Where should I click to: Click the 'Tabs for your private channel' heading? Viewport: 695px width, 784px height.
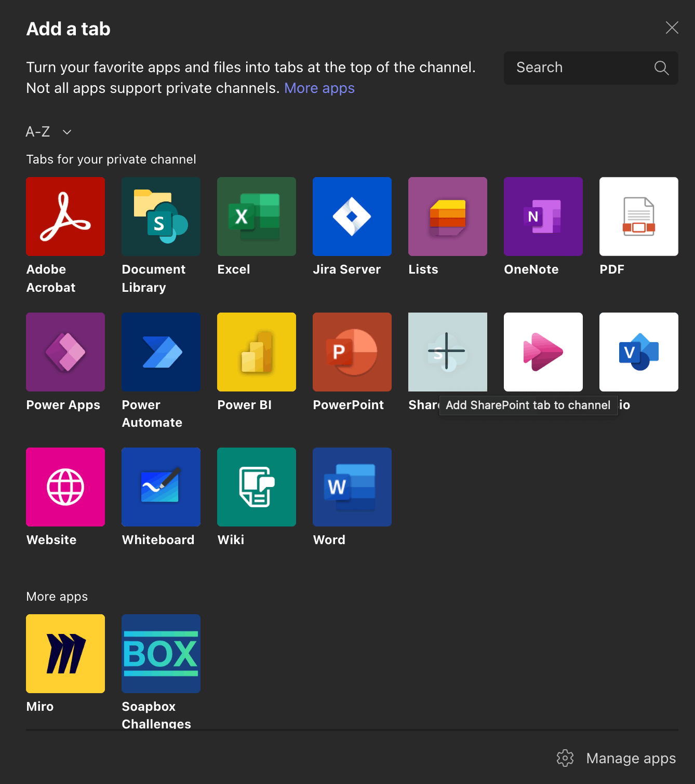click(x=111, y=159)
